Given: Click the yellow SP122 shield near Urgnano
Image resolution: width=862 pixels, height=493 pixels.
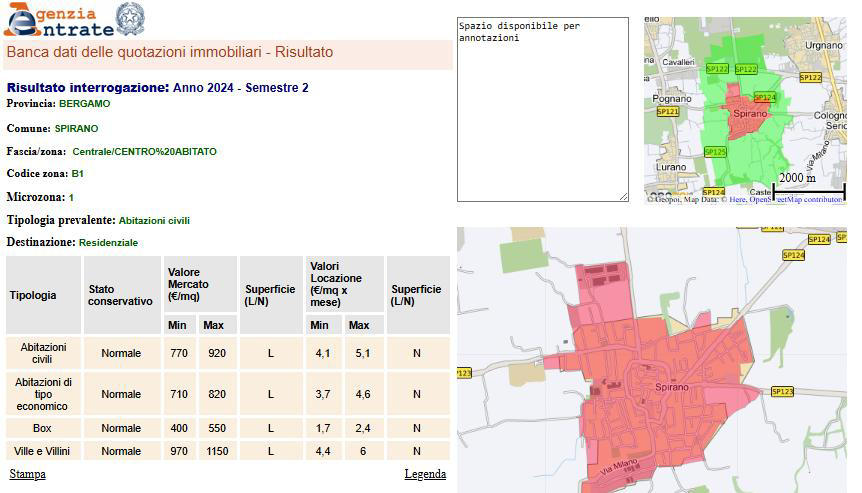Looking at the screenshot, I should pyautogui.click(x=810, y=77).
